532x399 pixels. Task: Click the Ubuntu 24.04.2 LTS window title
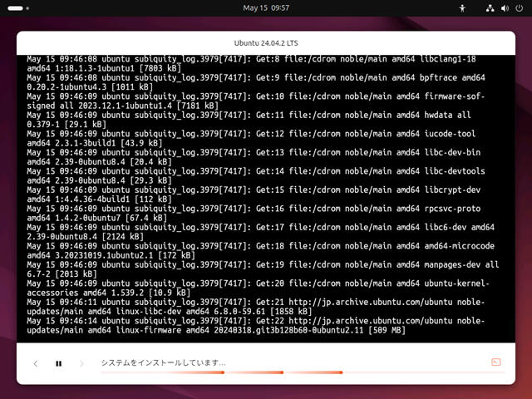click(266, 43)
